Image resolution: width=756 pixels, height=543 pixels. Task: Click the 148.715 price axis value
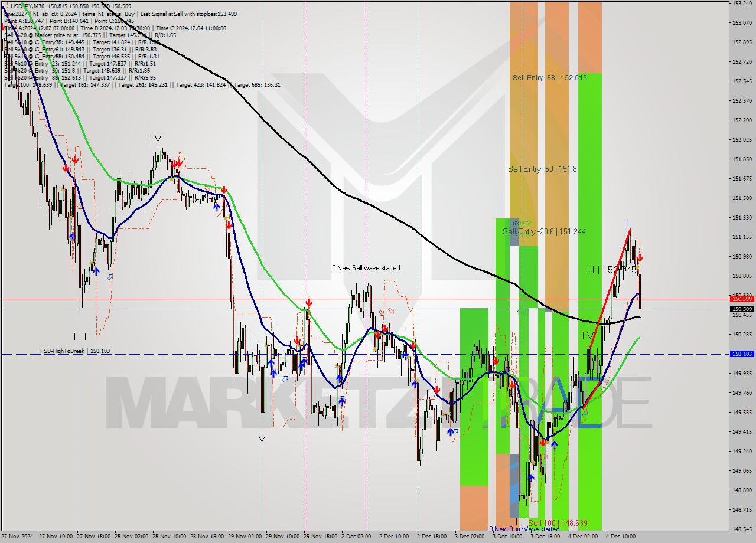pyautogui.click(x=742, y=510)
